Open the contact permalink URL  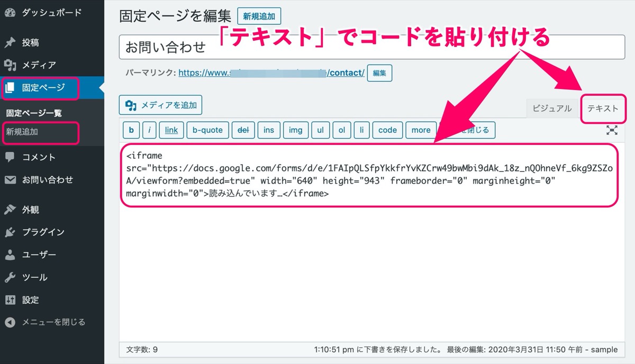tap(271, 73)
